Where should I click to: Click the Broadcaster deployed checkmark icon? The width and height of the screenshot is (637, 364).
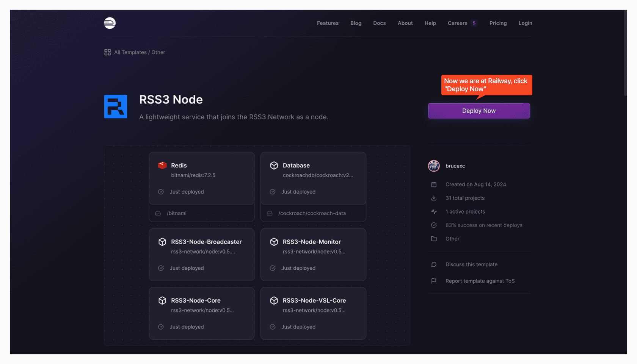tap(161, 268)
